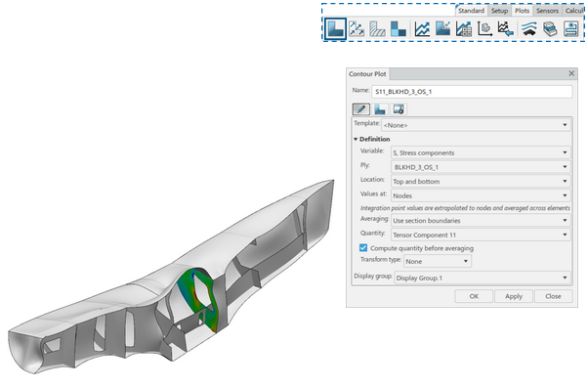Open the X-Y line chart plot tool

pyautogui.click(x=422, y=29)
